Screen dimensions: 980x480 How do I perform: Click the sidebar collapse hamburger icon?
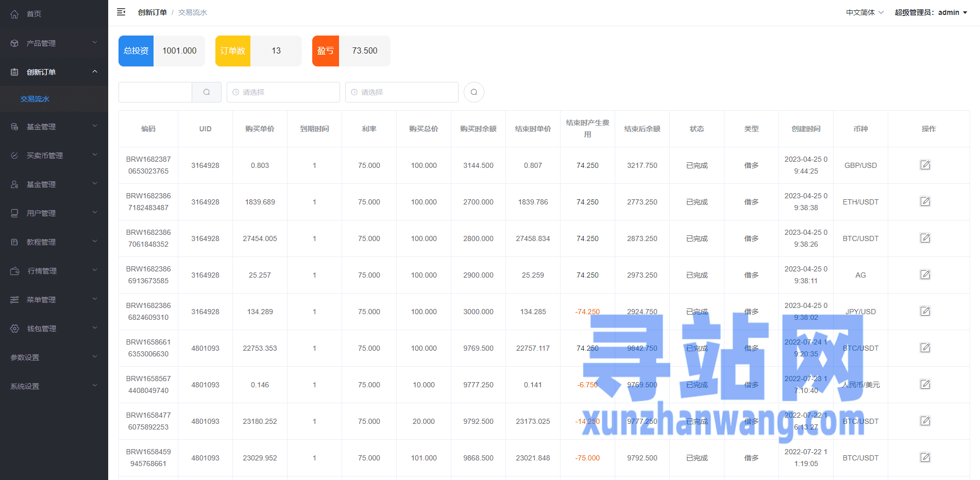point(121,12)
